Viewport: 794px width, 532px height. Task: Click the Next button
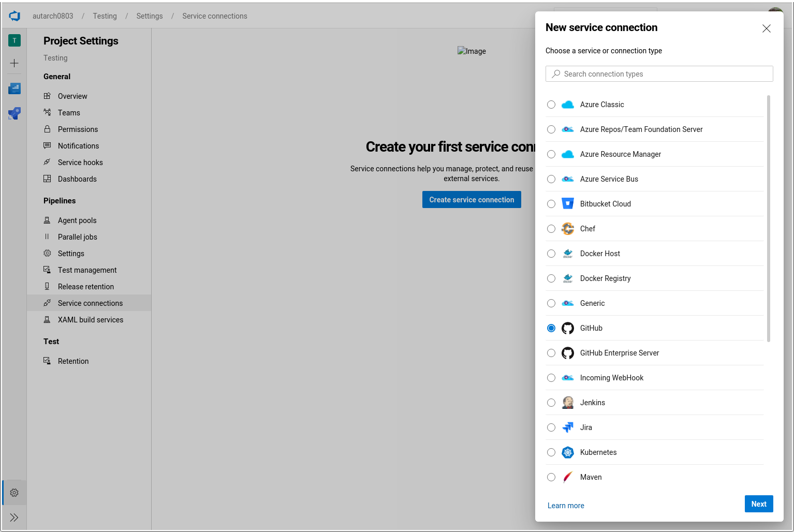[759, 504]
